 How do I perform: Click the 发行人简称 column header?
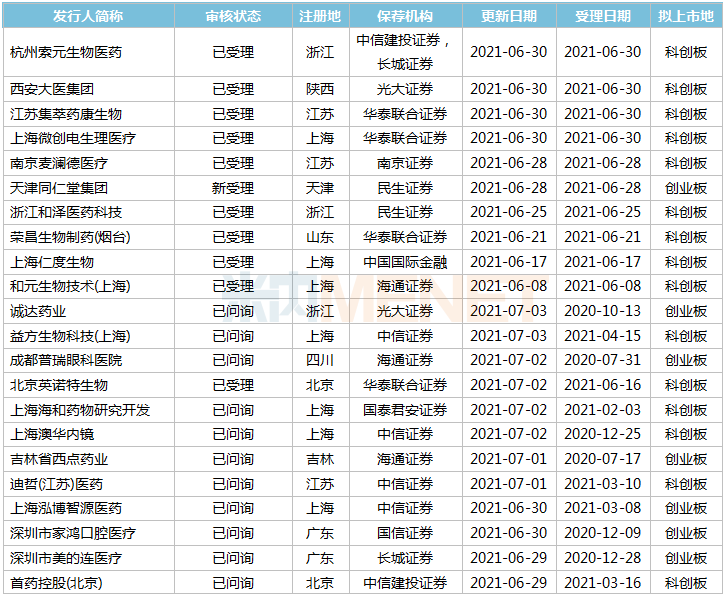click(x=88, y=16)
